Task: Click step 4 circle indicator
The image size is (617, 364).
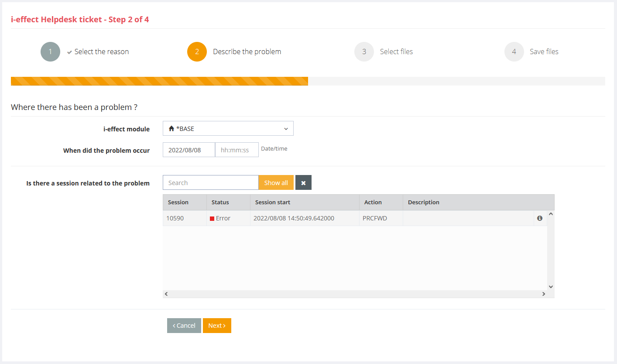Action: click(514, 52)
